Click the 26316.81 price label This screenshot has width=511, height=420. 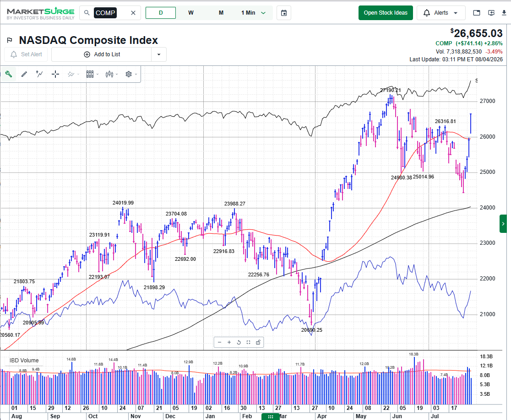pos(445,121)
